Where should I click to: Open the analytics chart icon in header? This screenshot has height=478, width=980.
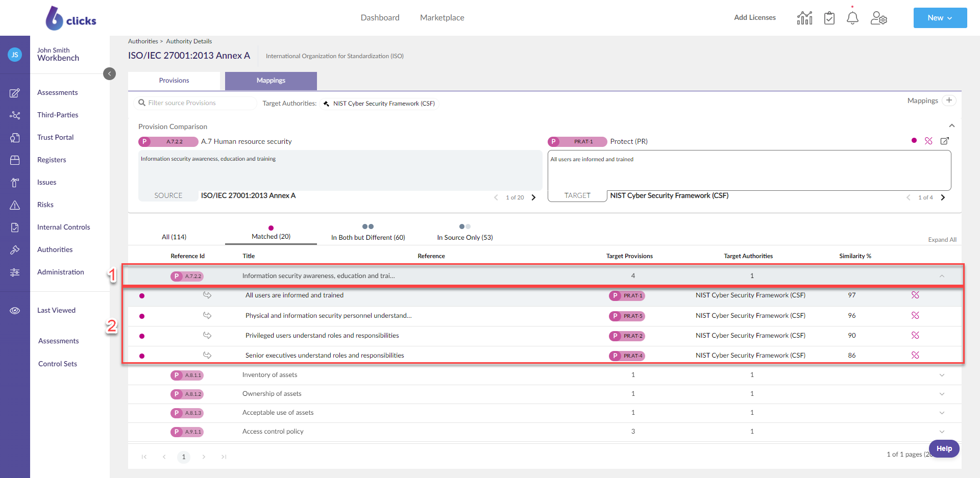coord(804,18)
